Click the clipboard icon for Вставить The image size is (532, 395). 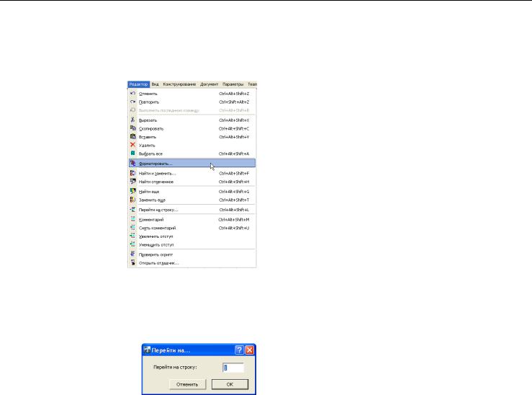[x=132, y=136]
